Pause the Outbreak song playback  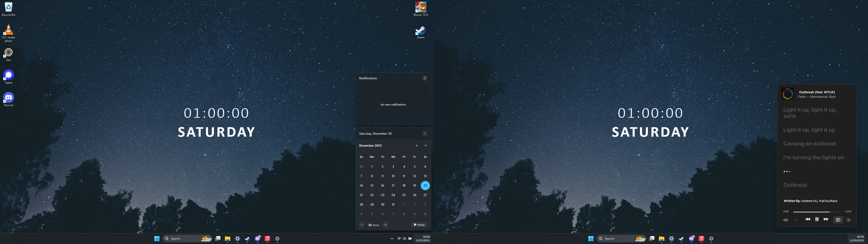pos(817,219)
